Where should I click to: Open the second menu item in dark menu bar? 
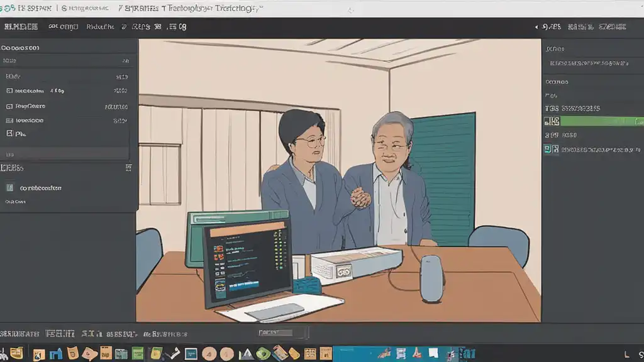(64, 27)
